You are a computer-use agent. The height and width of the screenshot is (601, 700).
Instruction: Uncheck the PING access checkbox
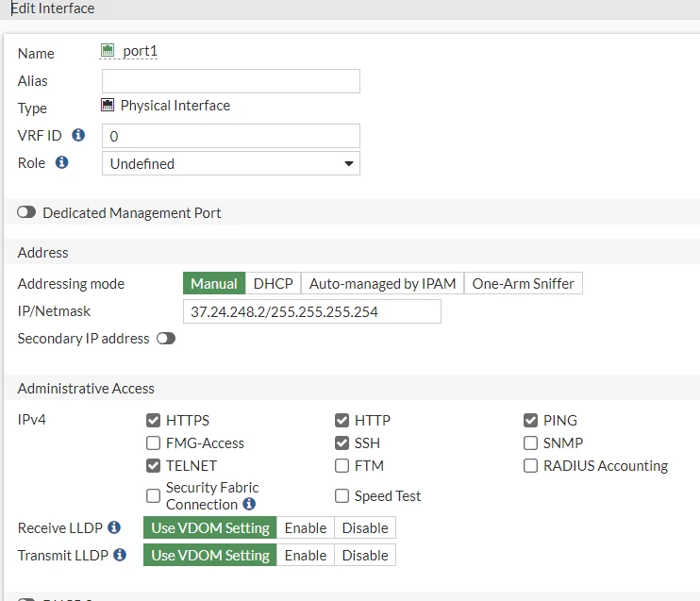(530, 420)
